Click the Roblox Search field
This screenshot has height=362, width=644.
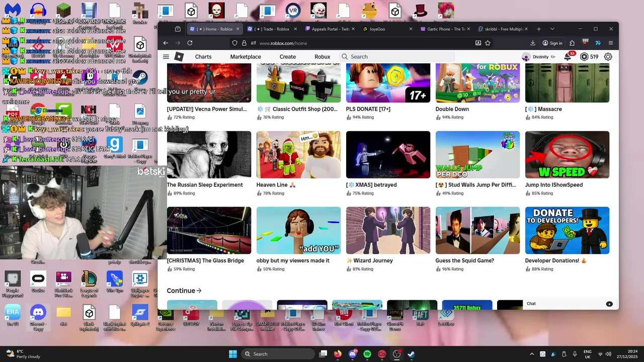[397, 57]
